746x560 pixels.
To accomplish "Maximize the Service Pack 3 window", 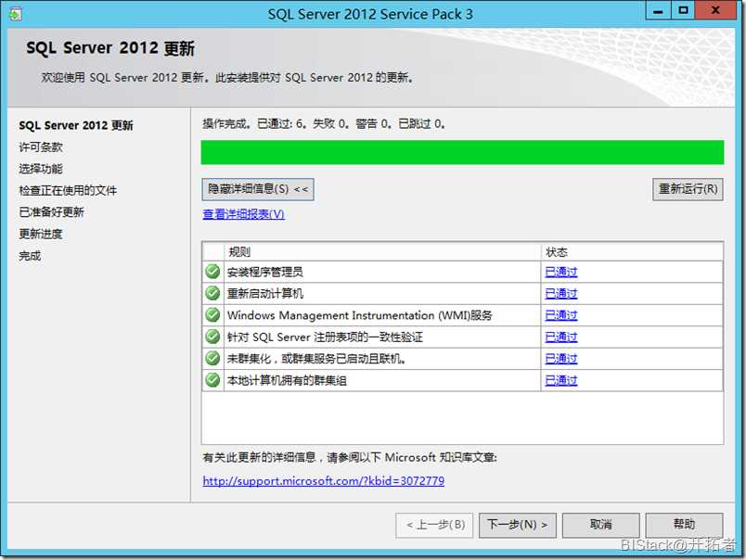I will 683,10.
